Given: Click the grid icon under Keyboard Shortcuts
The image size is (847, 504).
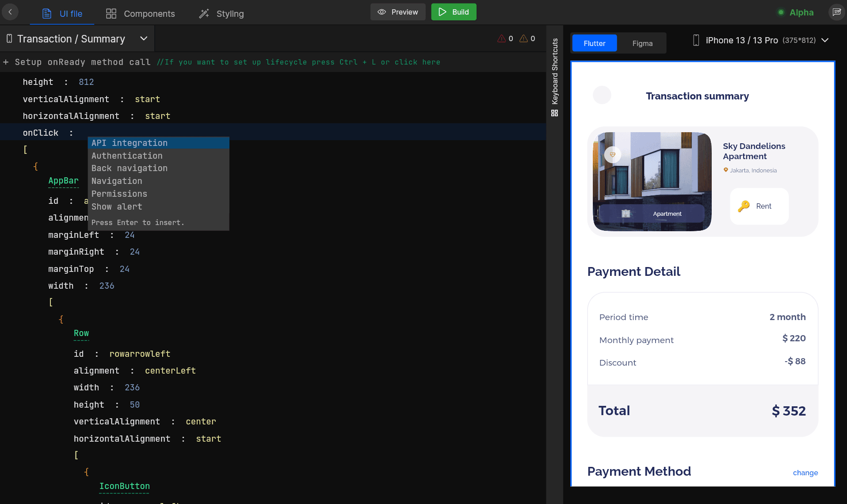Looking at the screenshot, I should click(554, 113).
